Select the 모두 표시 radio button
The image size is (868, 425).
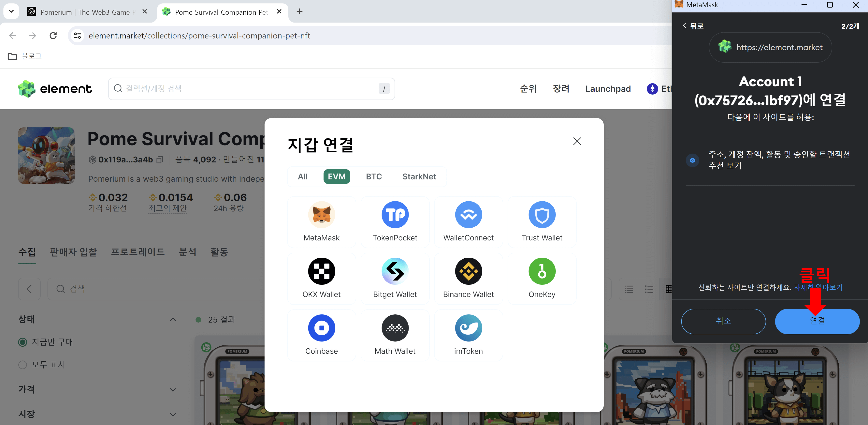point(22,365)
